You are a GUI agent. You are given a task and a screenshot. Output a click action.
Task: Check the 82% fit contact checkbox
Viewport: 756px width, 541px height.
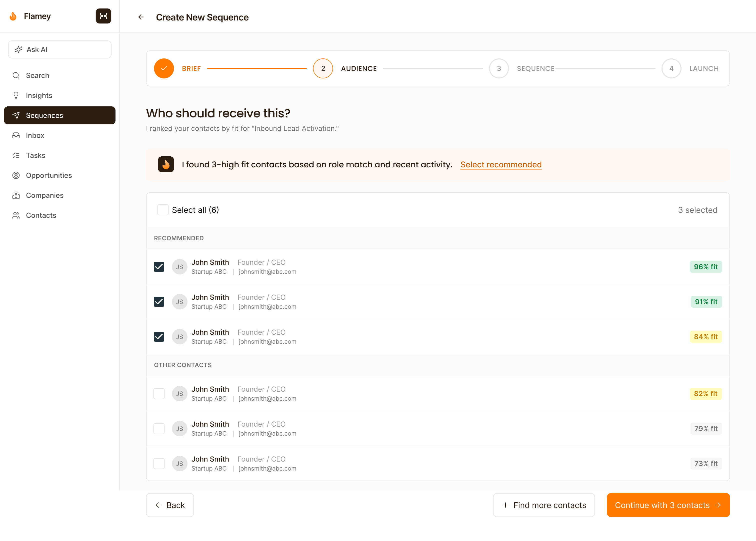[x=159, y=393]
